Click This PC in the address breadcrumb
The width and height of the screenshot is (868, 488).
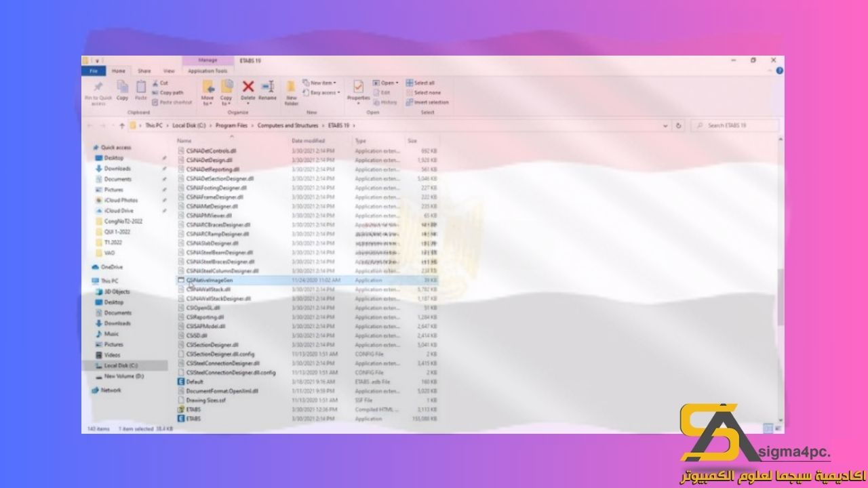point(153,125)
